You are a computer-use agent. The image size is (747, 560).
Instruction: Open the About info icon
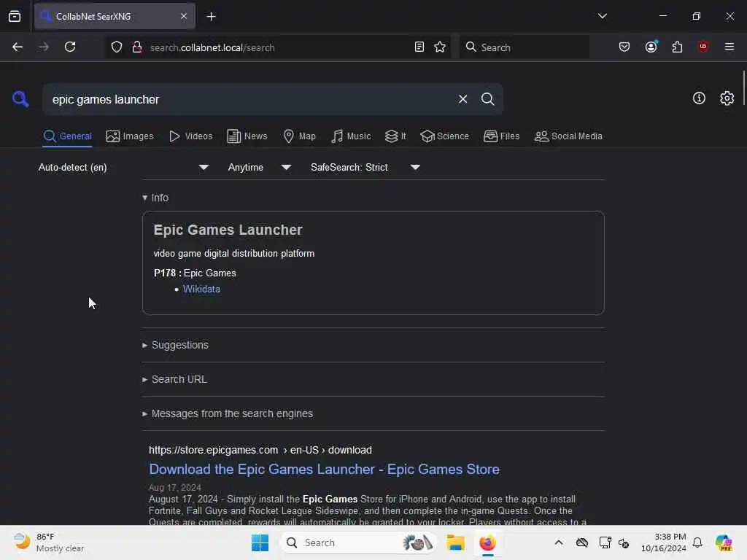[x=699, y=98]
